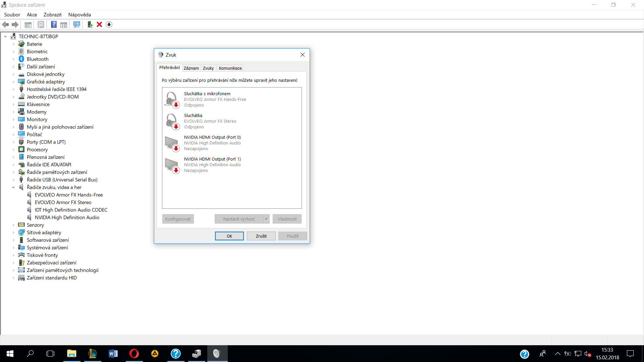Viewport: 644px width, 362px height.
Task: Click the Back arrow in Device Manager toolbar
Action: coord(5,24)
